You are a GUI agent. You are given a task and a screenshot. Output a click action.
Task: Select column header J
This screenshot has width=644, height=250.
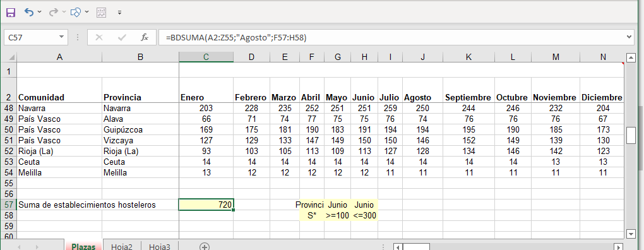[422, 57]
